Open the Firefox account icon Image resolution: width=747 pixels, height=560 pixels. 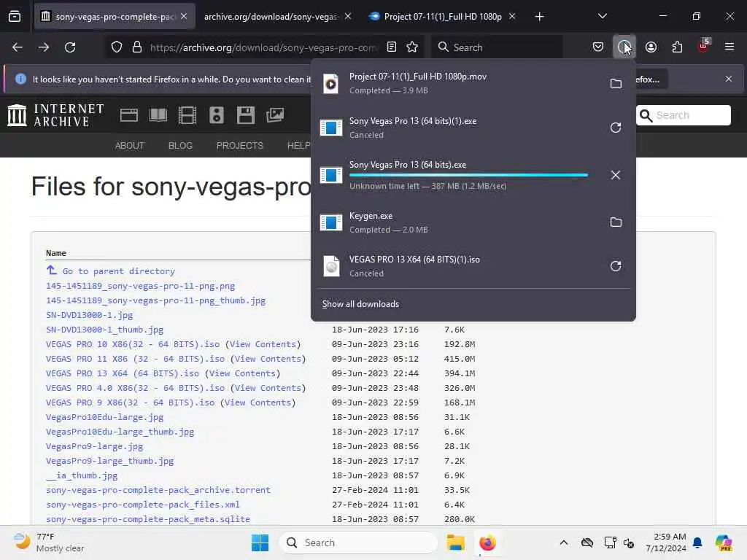[651, 47]
